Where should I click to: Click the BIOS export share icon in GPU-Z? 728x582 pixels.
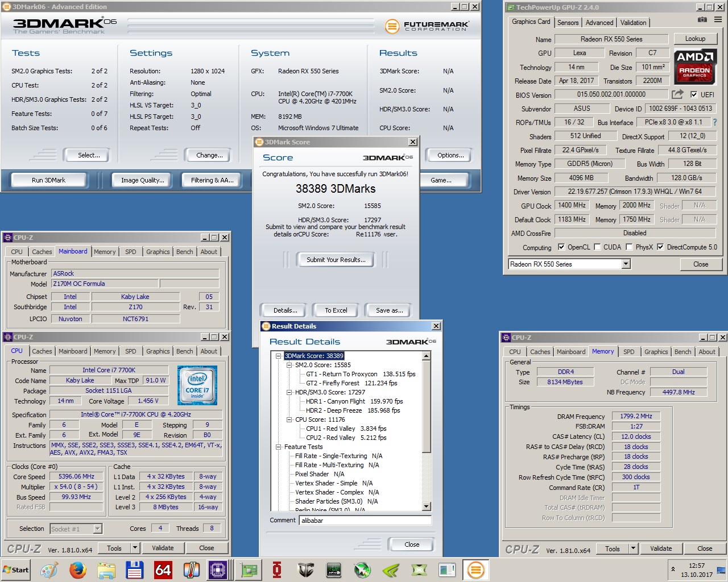point(677,94)
